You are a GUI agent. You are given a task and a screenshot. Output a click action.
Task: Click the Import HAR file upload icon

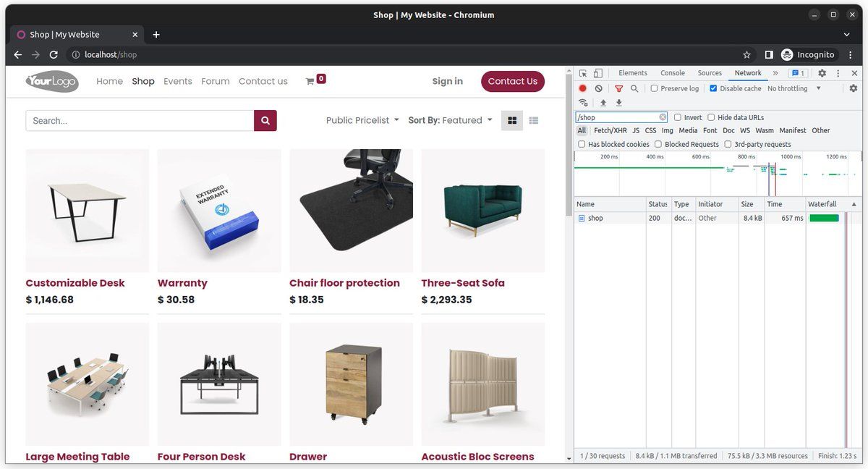(603, 103)
